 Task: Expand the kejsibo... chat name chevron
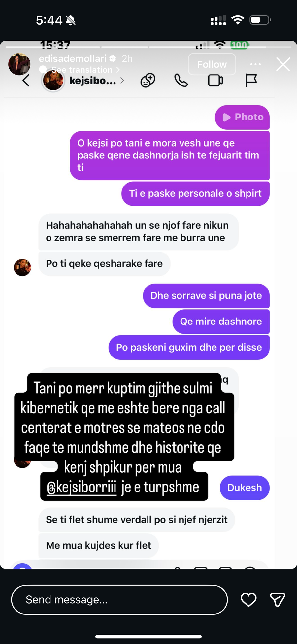pyautogui.click(x=122, y=80)
